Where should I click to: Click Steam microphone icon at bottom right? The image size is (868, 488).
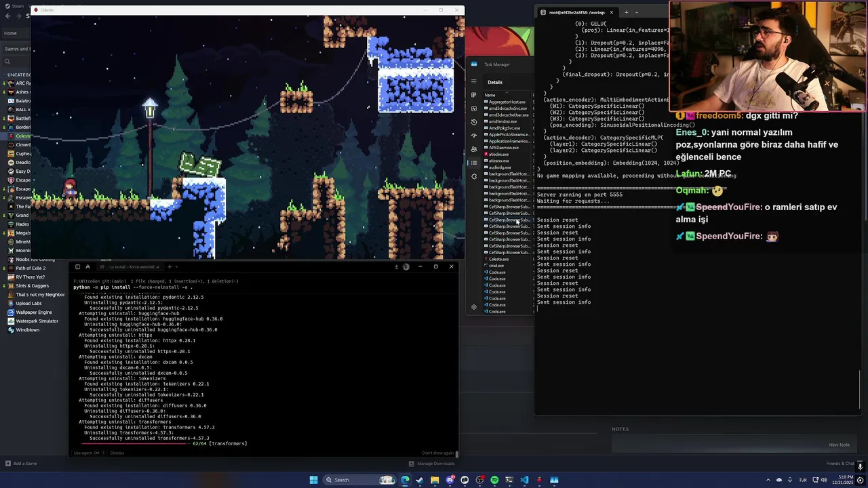pyautogui.click(x=860, y=466)
